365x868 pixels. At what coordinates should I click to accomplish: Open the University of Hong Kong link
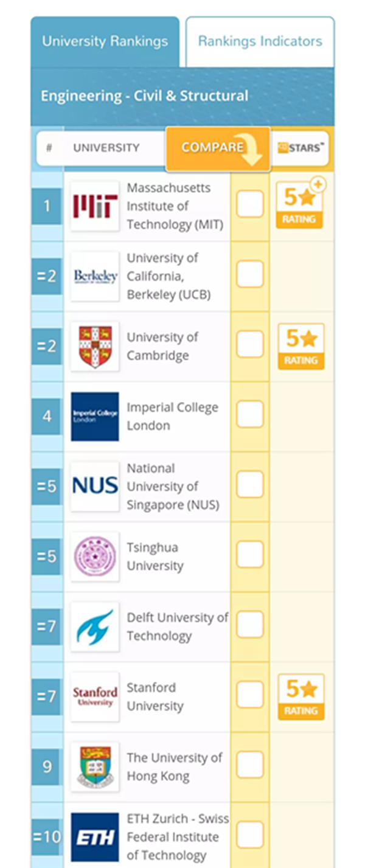click(x=174, y=767)
